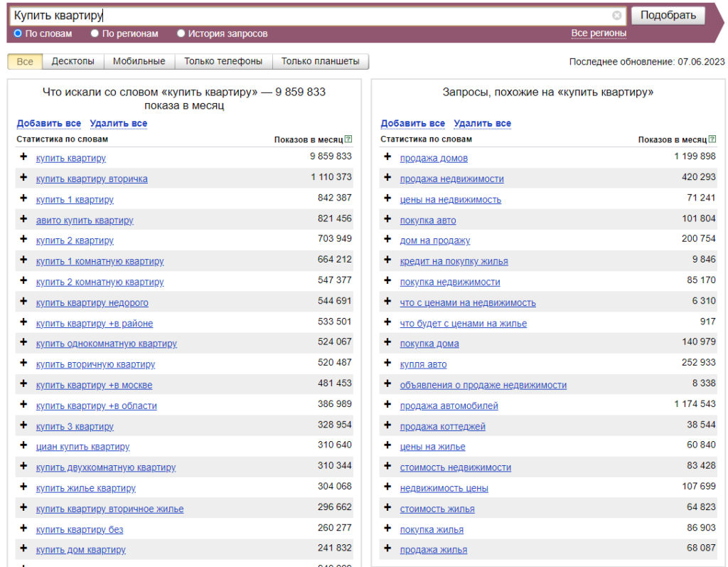Click help icon beside left «Показов в месяц»
The height and width of the screenshot is (567, 728).
coord(348,139)
